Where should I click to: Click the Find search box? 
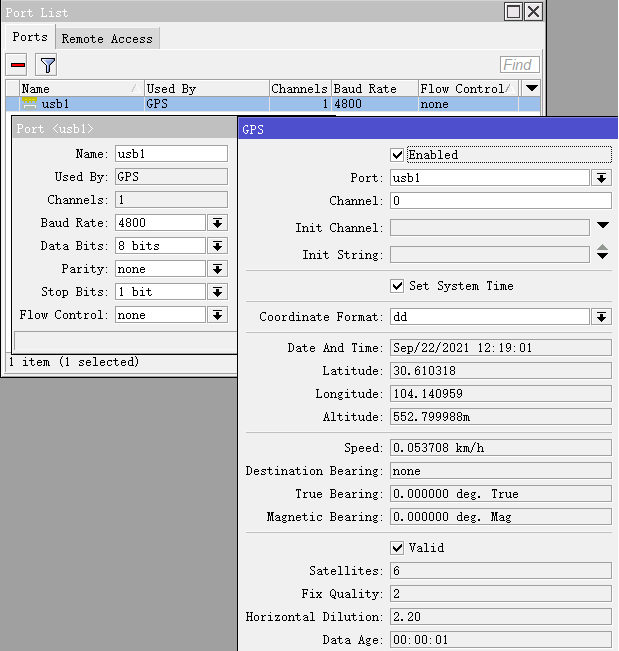(519, 65)
